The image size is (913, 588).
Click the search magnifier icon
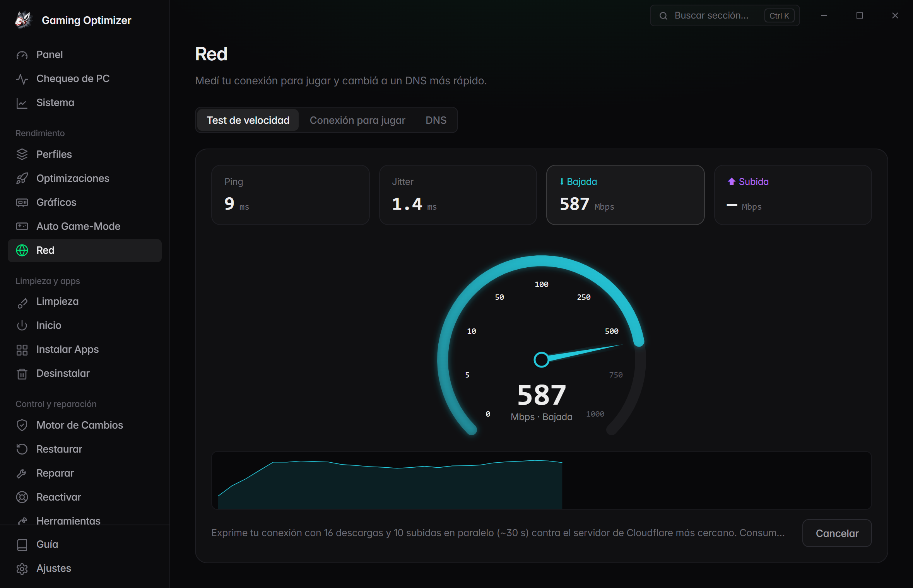[663, 16]
